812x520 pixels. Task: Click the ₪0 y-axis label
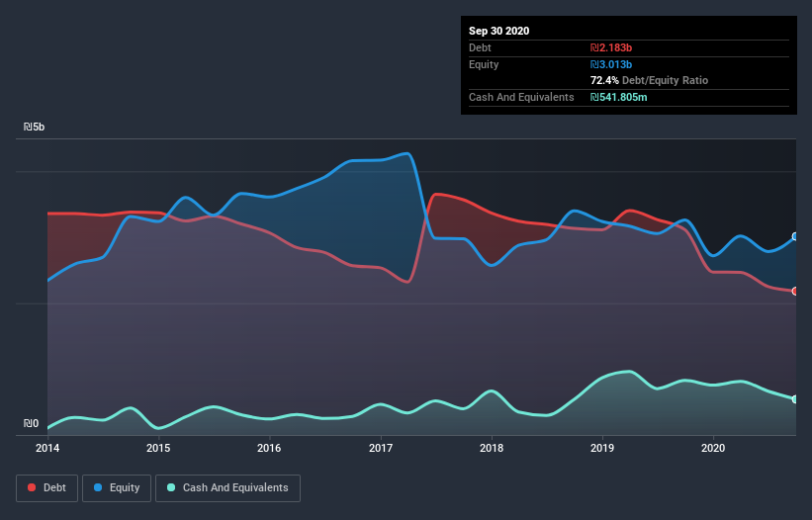31,423
